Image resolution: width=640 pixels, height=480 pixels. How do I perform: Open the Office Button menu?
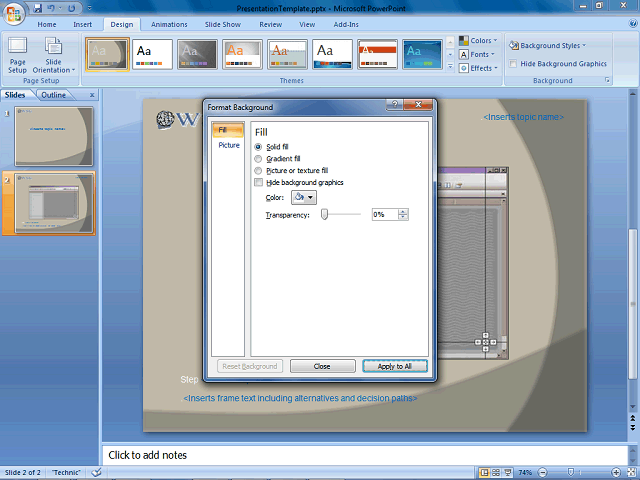tap(13, 13)
